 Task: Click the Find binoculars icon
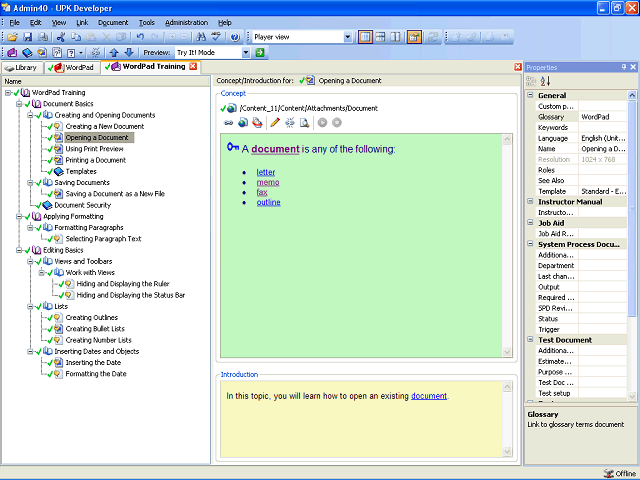click(x=200, y=37)
